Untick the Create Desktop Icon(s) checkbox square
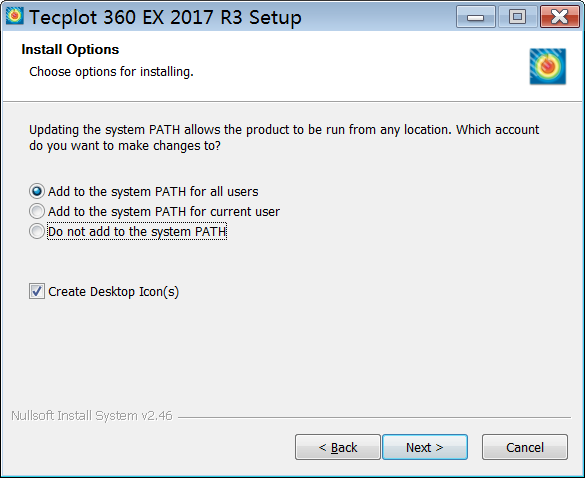 (37, 291)
